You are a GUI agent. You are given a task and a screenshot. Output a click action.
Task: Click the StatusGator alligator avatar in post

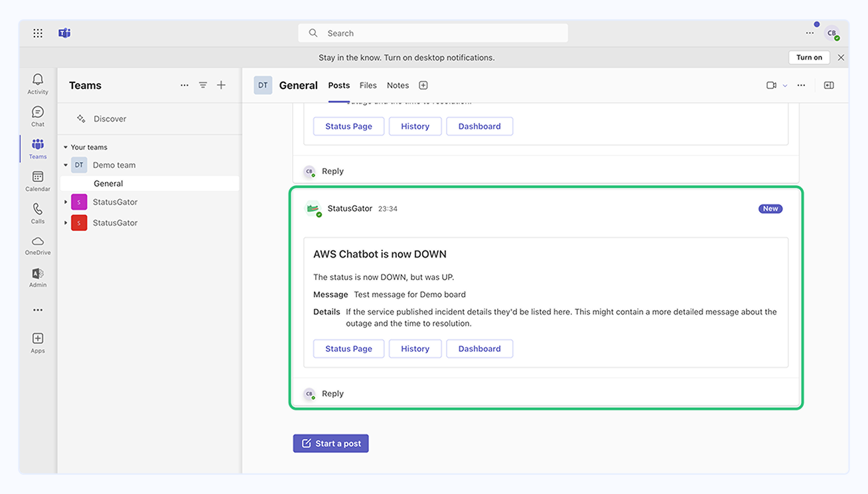click(313, 208)
